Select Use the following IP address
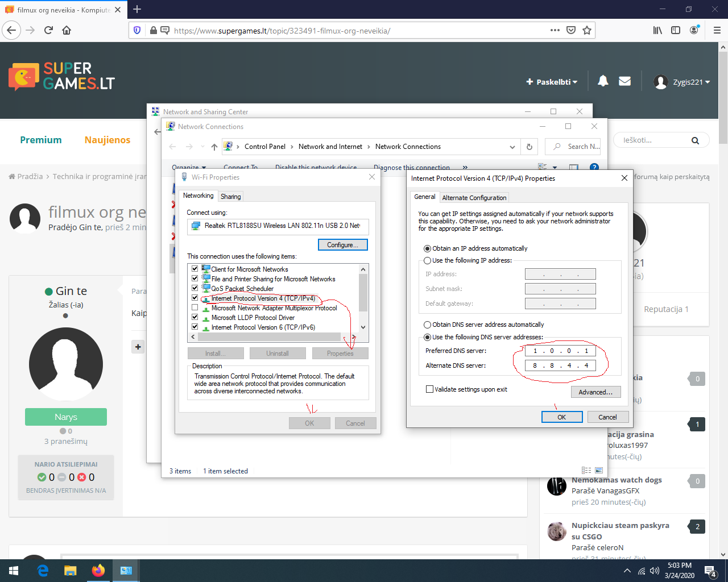 tap(427, 260)
